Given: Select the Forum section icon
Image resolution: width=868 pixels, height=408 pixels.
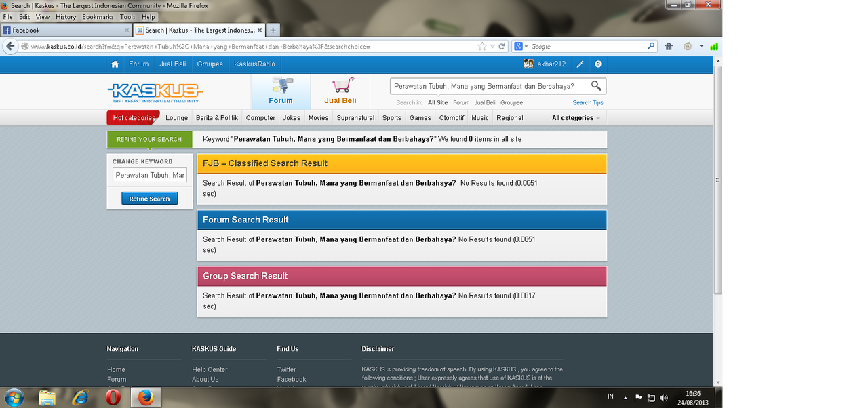Looking at the screenshot, I should coord(281,91).
